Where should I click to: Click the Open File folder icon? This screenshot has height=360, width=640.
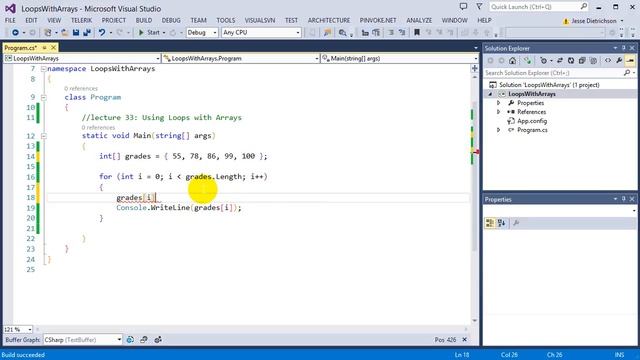coord(64,32)
